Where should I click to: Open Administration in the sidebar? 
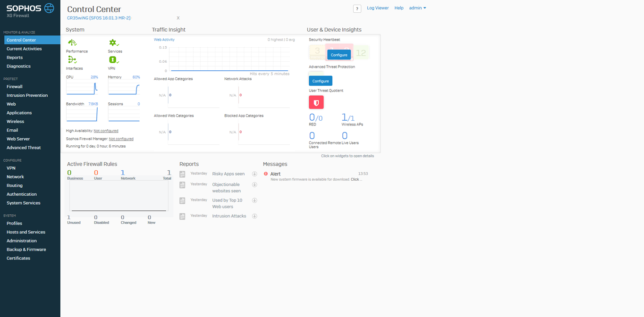(22, 241)
